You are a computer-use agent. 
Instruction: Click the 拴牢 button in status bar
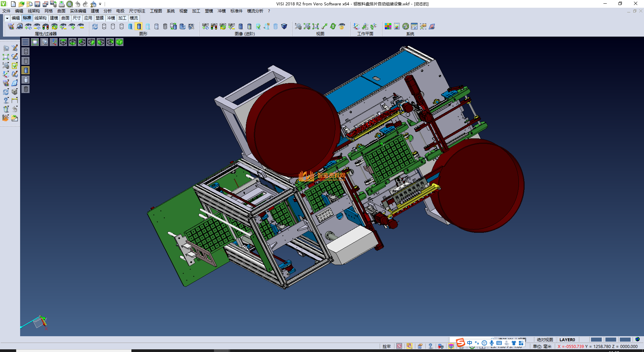click(386, 346)
